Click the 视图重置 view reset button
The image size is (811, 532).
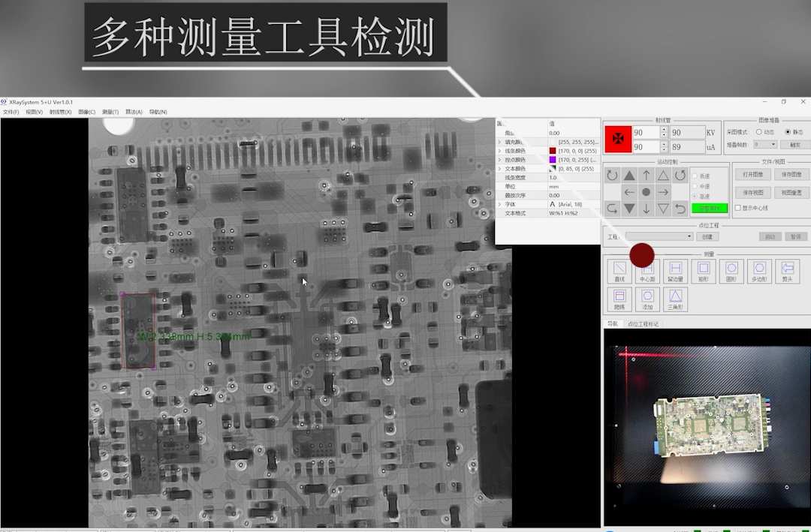(792, 191)
